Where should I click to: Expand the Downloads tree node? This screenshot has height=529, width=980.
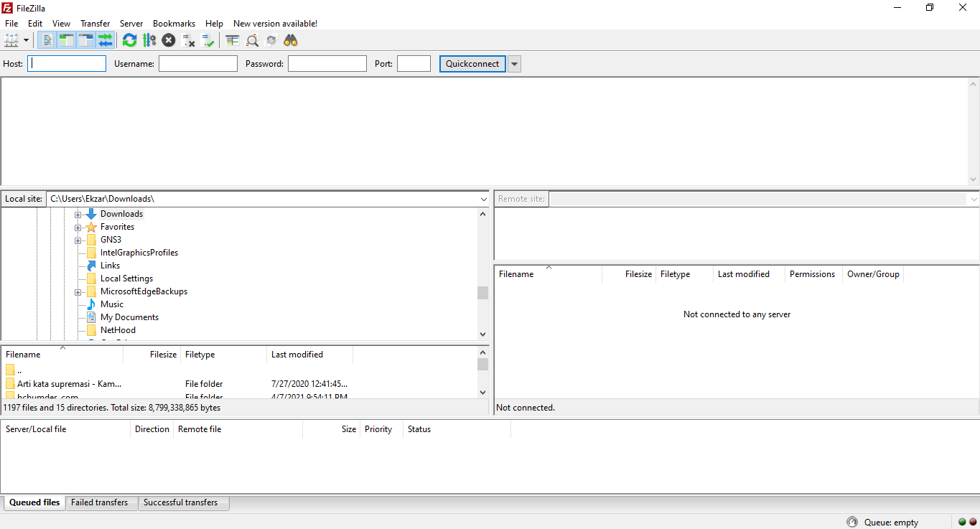(78, 215)
